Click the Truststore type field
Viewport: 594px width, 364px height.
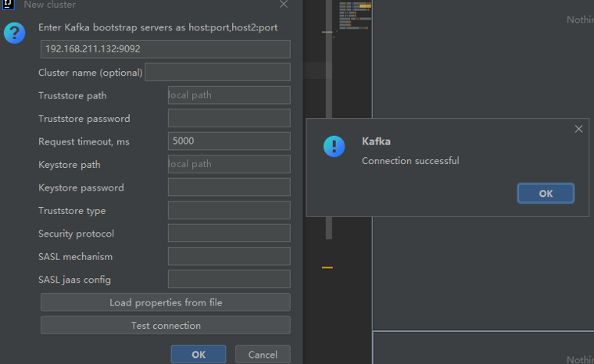[x=229, y=210]
